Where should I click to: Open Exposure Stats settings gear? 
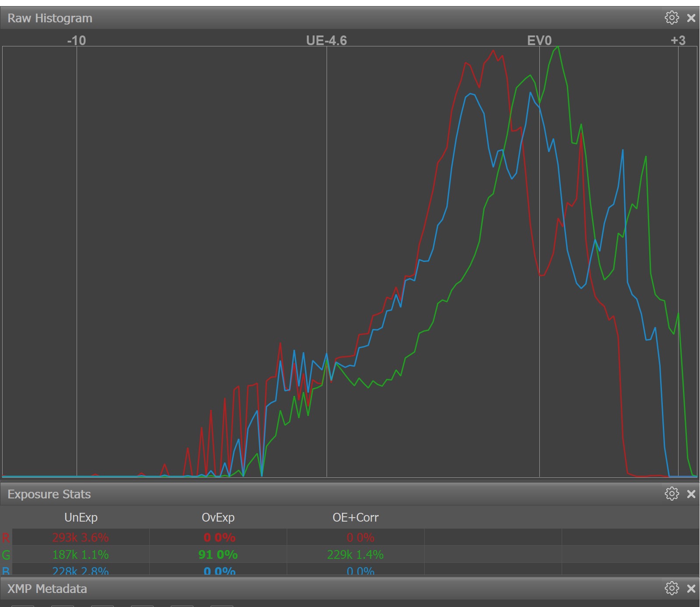[672, 494]
